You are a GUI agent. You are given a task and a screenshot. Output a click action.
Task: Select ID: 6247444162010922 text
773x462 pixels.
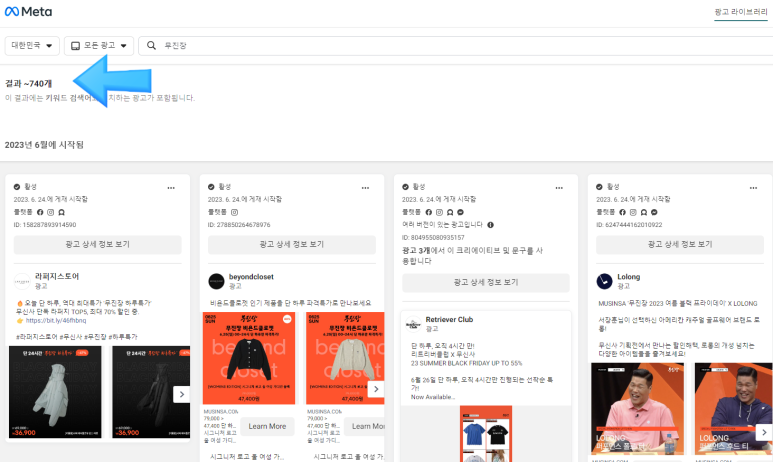[x=629, y=225]
